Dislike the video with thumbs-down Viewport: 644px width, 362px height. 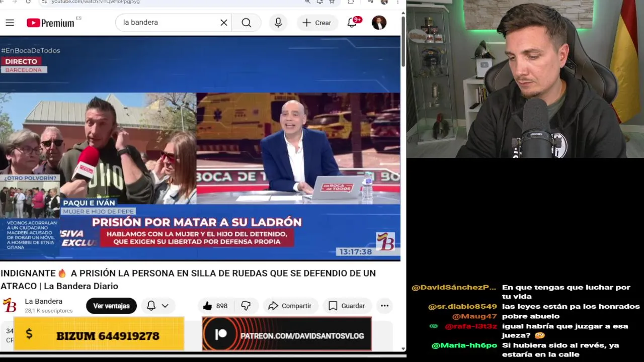[x=246, y=306]
